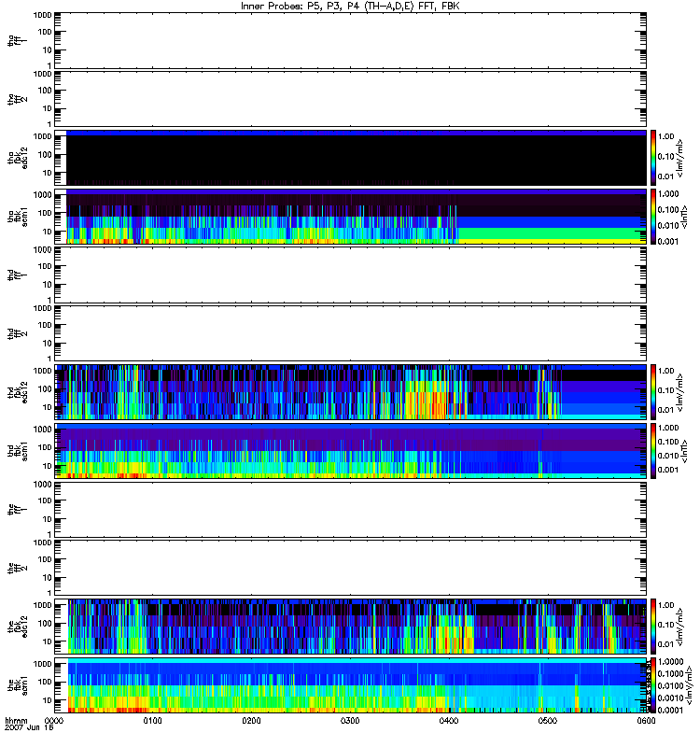Click the '100' y-tick of thd fff 2 panel
The image size is (700, 747).
point(45,325)
